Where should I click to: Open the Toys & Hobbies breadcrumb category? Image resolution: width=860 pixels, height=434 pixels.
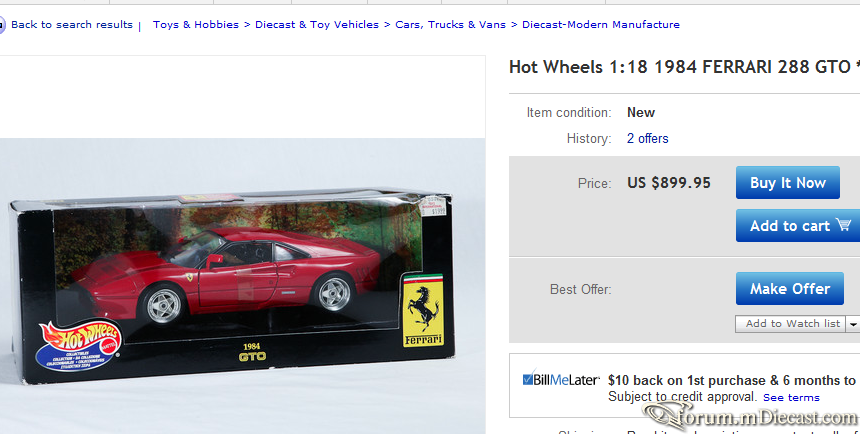[196, 25]
